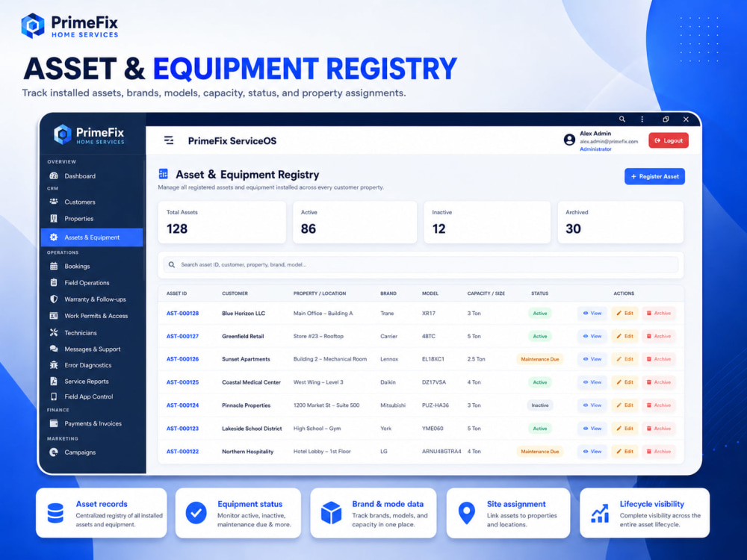The width and height of the screenshot is (747, 560).
Task: Edit the Greenfield Retail asset
Action: click(x=624, y=336)
